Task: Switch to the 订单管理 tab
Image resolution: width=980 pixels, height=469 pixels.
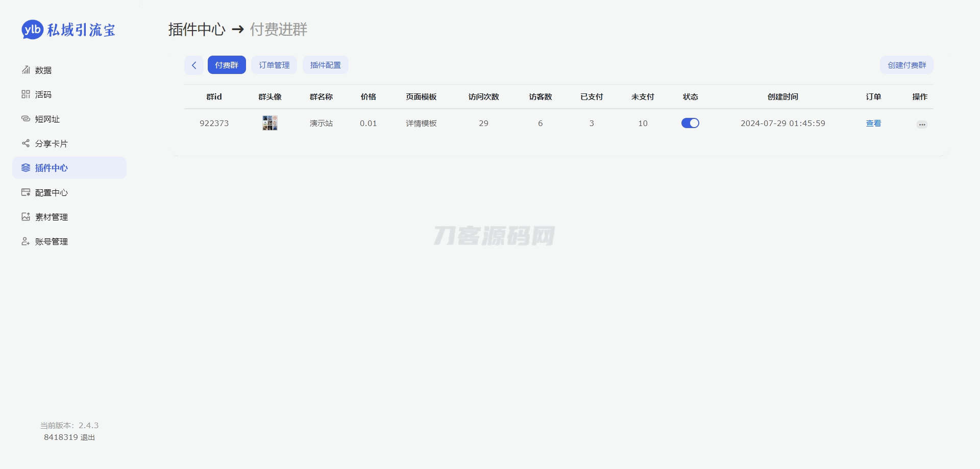Action: point(274,65)
